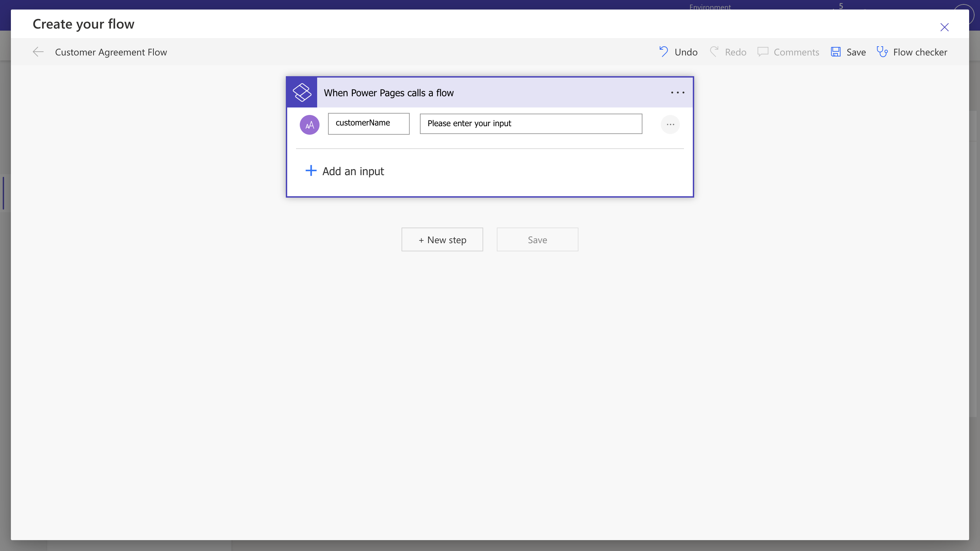Click the text input type icon beside customerName
Screen dimensions: 980x551
pos(309,124)
